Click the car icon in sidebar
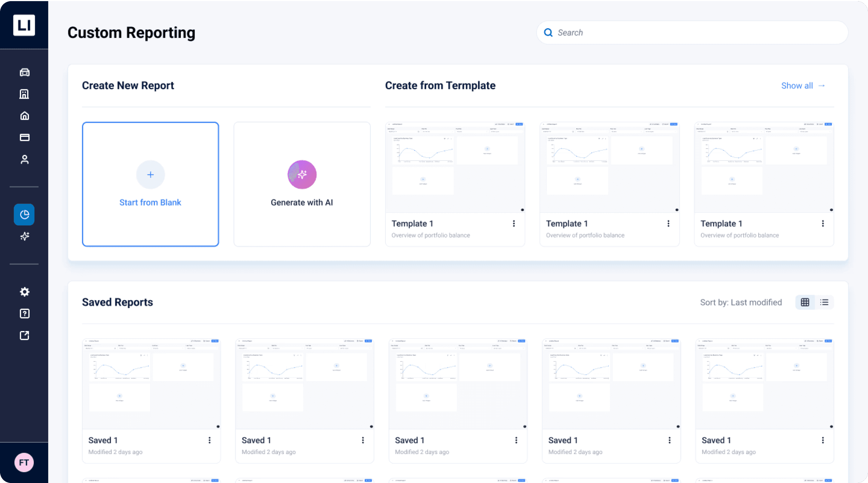This screenshot has height=483, width=868. click(24, 72)
